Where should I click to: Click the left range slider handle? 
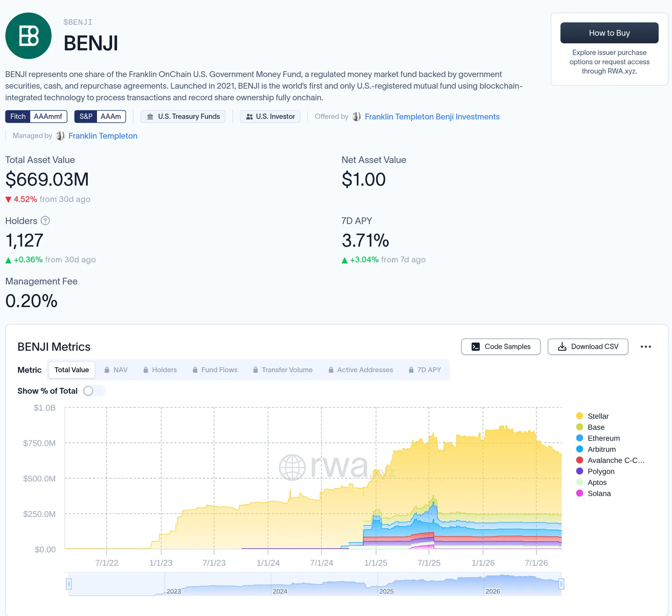[x=69, y=584]
